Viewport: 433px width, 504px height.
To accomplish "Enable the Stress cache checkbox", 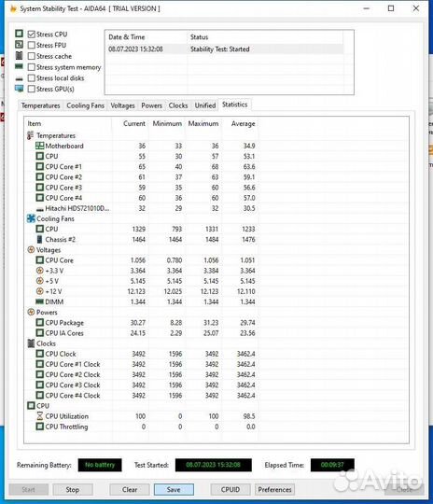I will coord(31,56).
